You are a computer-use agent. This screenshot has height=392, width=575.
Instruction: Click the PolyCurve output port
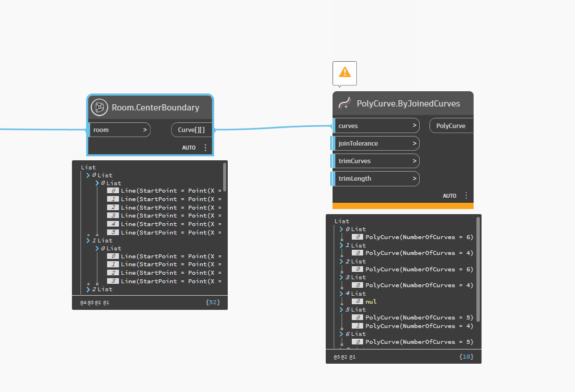click(x=451, y=126)
